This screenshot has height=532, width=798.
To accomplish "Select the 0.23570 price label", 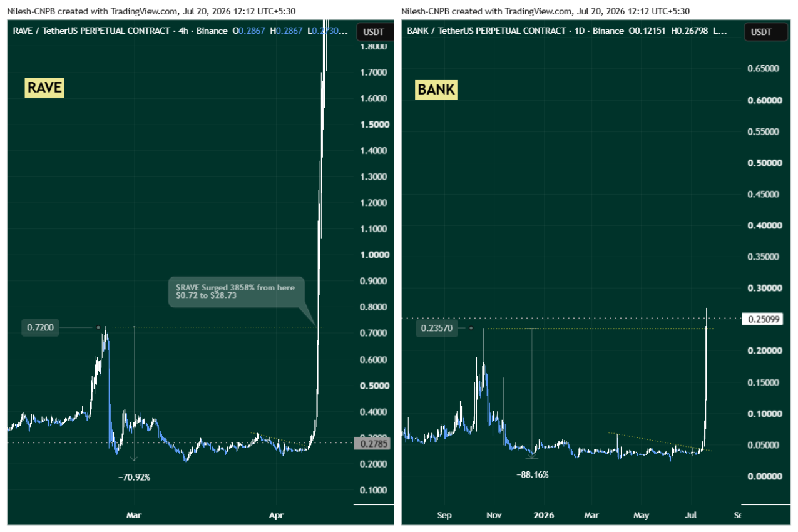I will click(x=437, y=328).
